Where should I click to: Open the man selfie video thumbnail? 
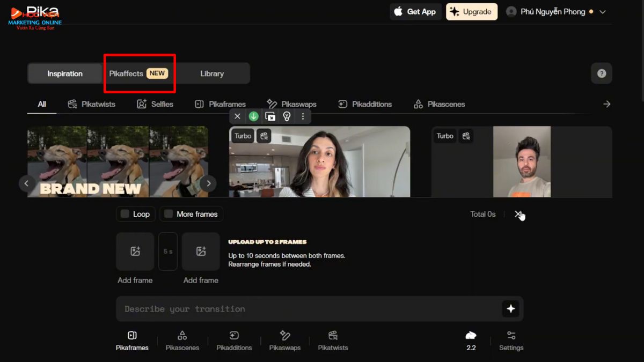[522, 161]
